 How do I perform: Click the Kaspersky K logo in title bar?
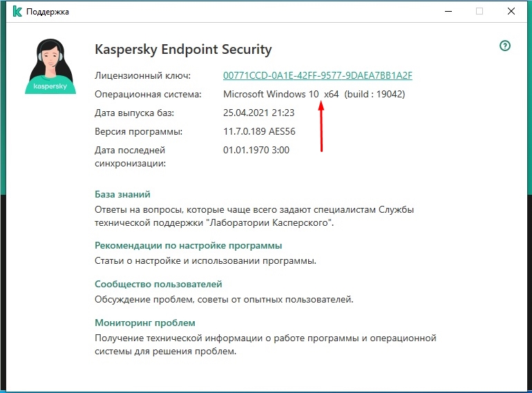pyautogui.click(x=17, y=11)
